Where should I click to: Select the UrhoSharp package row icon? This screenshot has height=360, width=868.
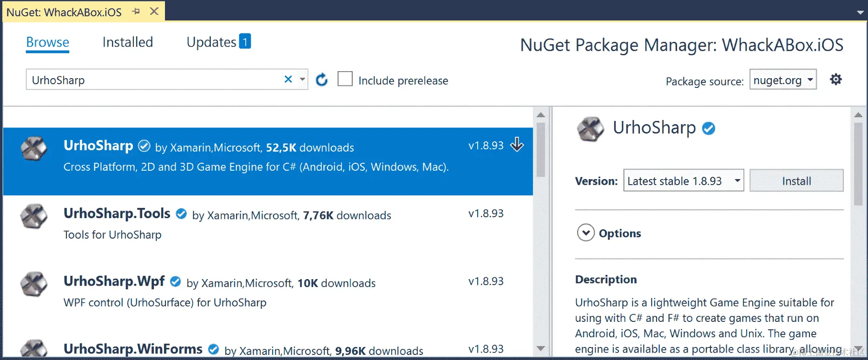tap(34, 149)
